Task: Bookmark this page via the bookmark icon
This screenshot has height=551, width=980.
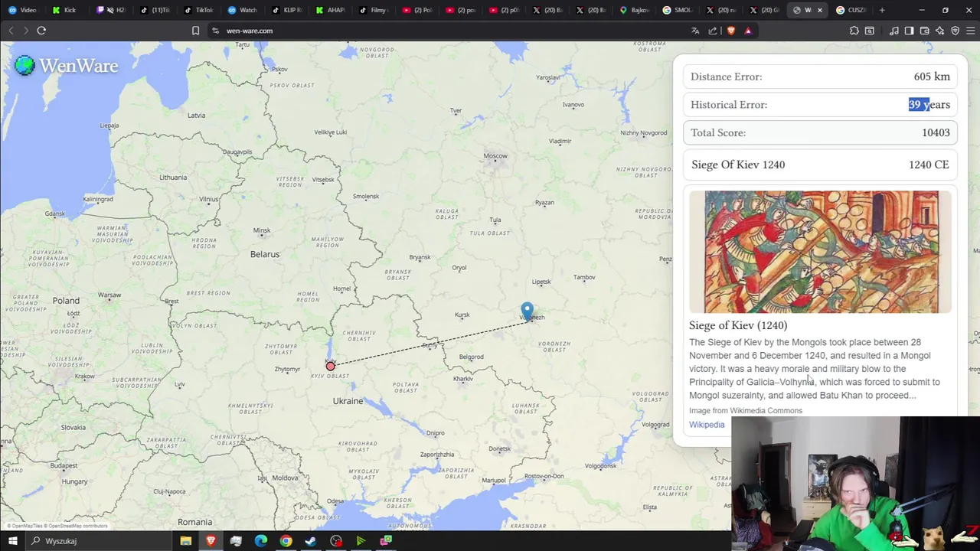Action: tap(195, 31)
